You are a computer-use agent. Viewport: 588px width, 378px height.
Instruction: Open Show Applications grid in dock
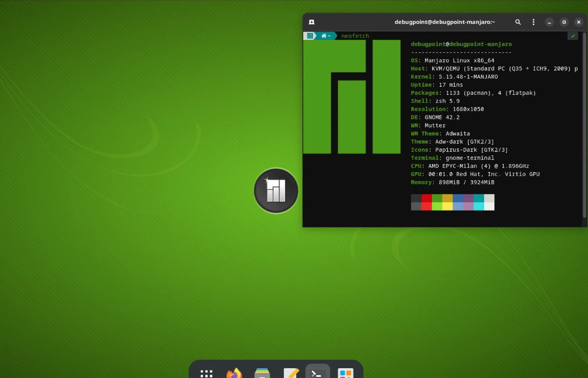pos(206,373)
